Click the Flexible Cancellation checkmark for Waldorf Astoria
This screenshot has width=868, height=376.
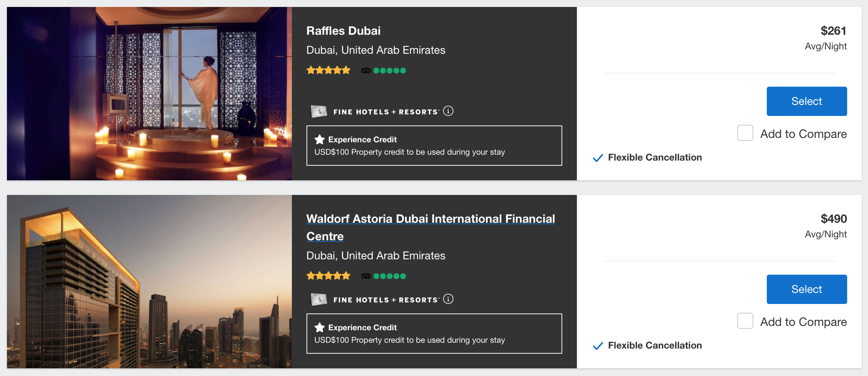click(x=598, y=346)
